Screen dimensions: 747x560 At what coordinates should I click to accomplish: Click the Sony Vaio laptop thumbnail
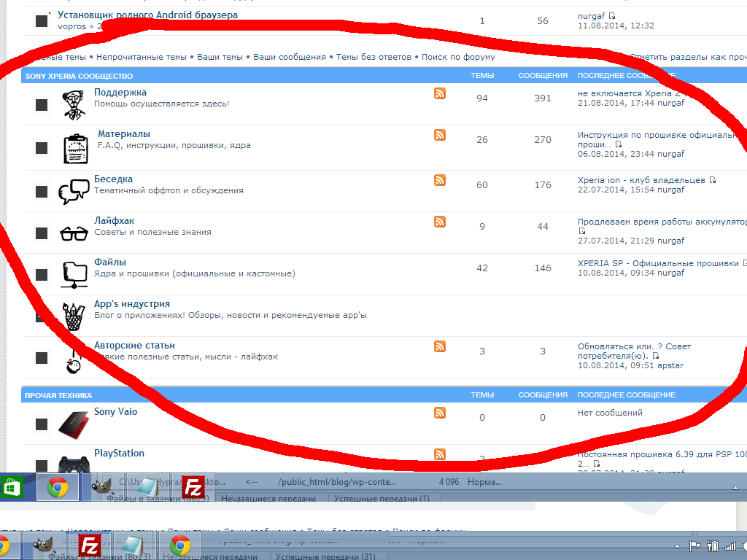tap(74, 422)
